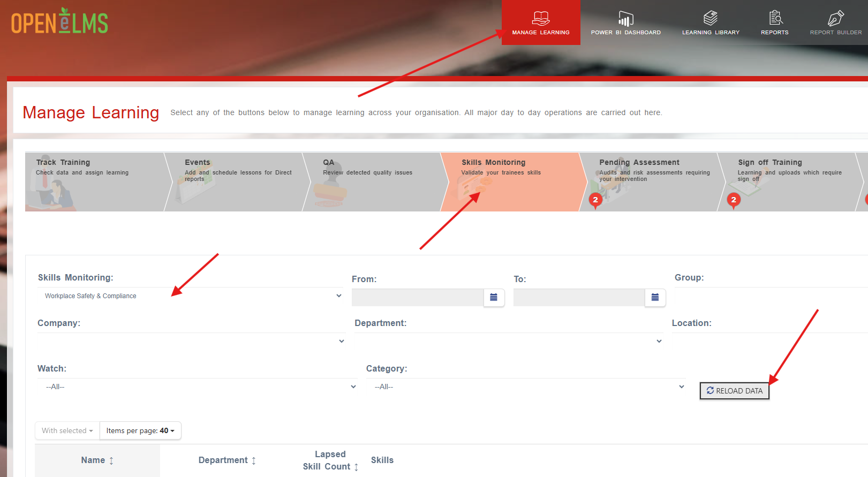The image size is (868, 477).
Task: Open the Events tile
Action: (237, 182)
